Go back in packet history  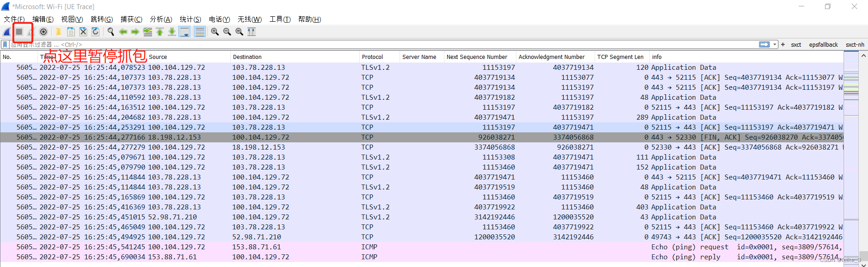123,32
